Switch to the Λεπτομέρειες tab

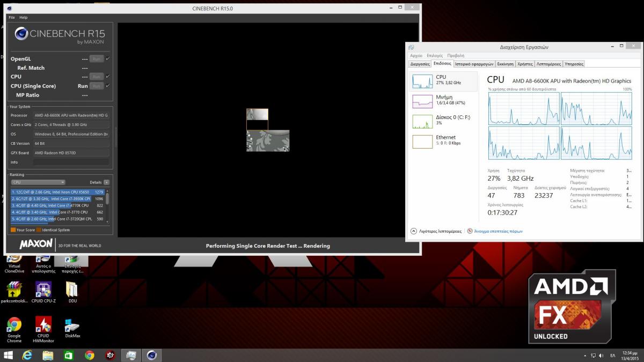point(548,64)
